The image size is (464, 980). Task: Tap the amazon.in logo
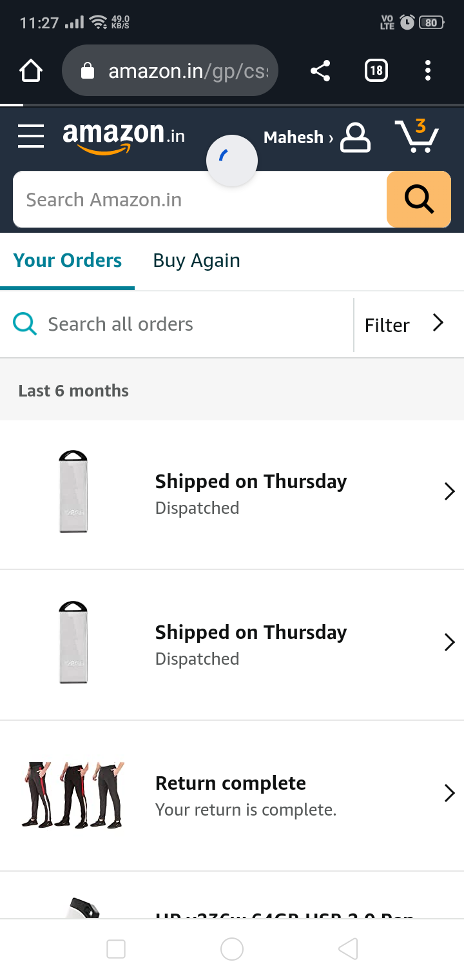pyautogui.click(x=123, y=137)
